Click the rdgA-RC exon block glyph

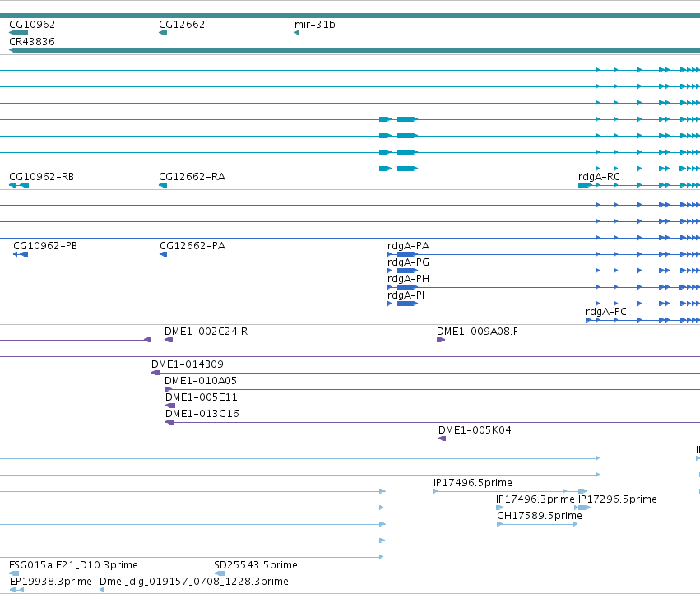pos(585,185)
